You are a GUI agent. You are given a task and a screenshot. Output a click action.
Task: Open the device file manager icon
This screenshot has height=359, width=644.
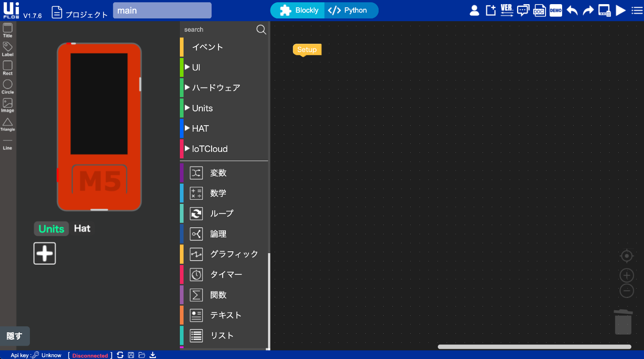click(604, 11)
